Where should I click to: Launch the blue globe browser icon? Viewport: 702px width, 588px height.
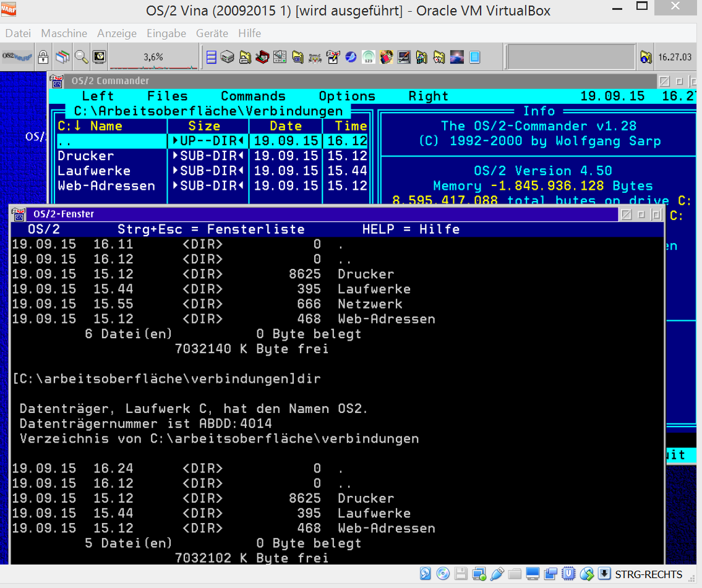(x=351, y=58)
